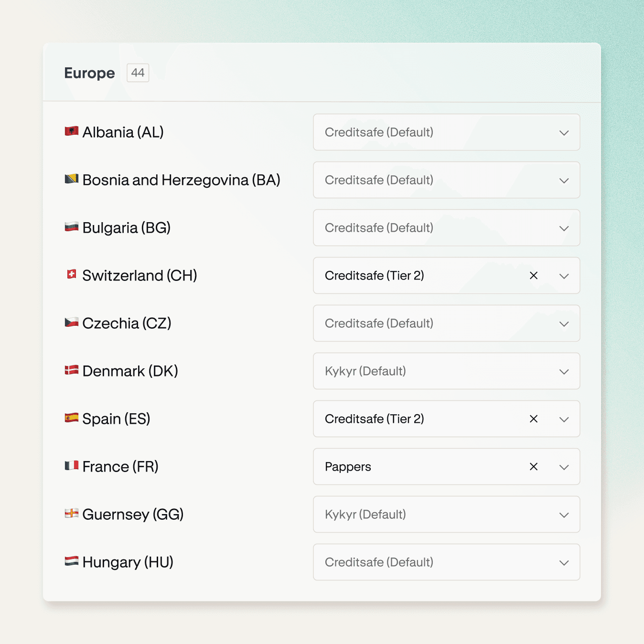Clear the Switzerland Creditsafe Tier 2 selection
644x644 pixels.
(x=534, y=276)
